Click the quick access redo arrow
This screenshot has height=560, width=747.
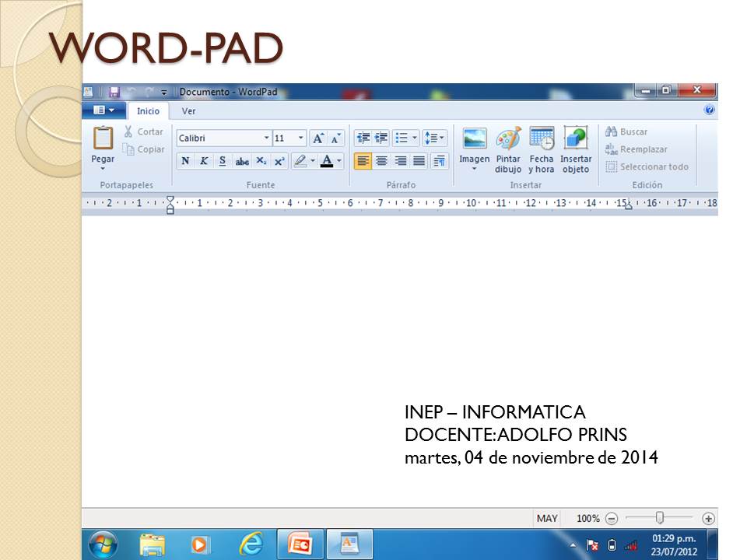click(x=149, y=92)
